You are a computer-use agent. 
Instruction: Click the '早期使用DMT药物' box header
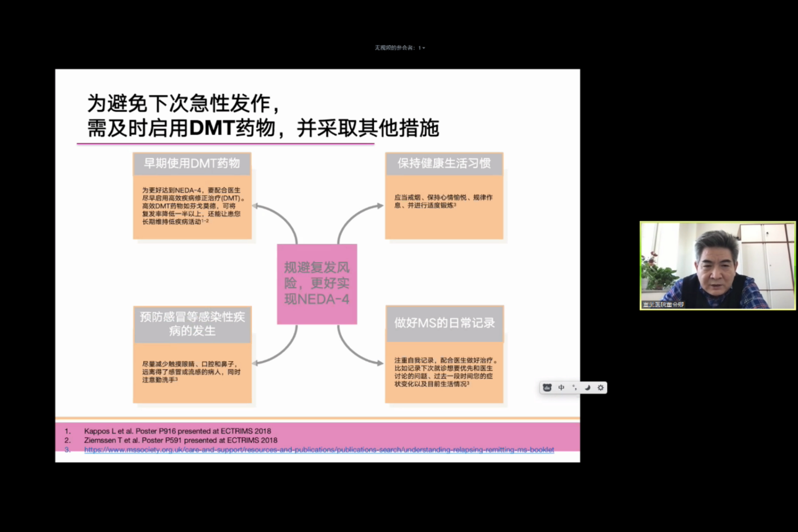coord(192,164)
